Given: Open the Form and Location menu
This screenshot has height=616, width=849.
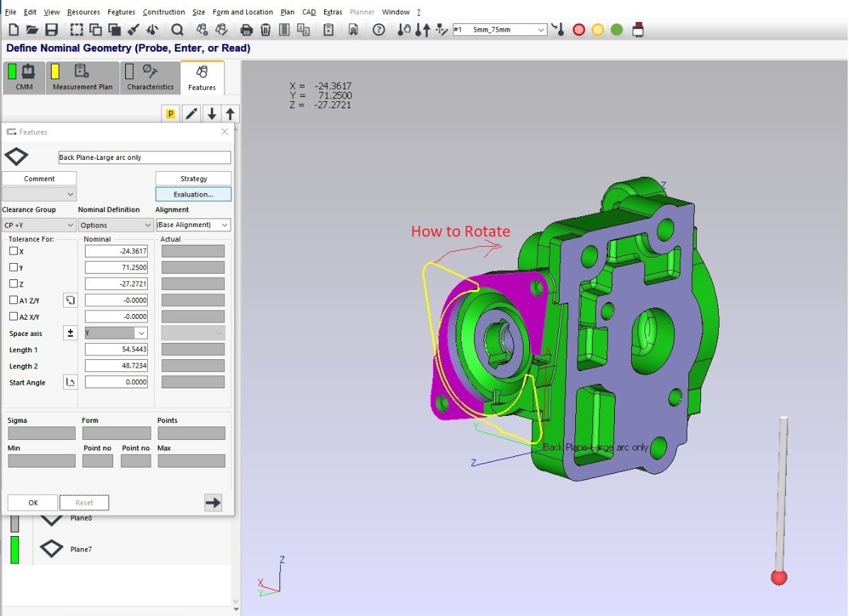Looking at the screenshot, I should click(243, 12).
